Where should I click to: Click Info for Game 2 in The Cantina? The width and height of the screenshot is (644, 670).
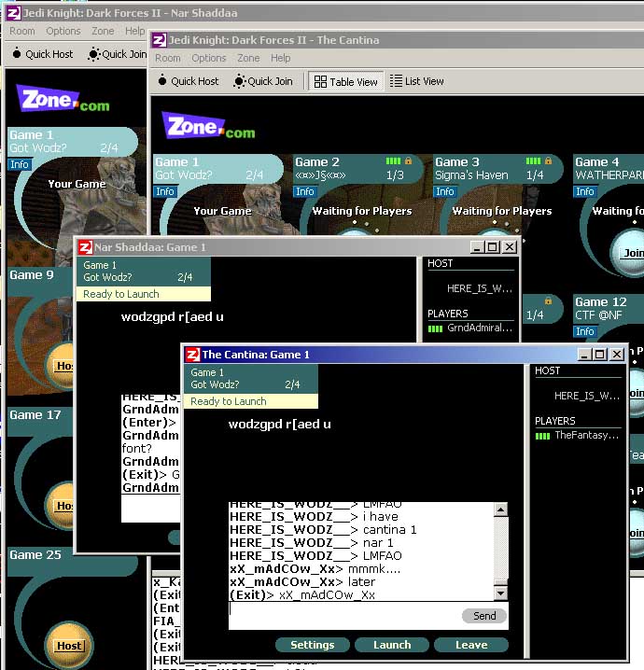point(304,191)
